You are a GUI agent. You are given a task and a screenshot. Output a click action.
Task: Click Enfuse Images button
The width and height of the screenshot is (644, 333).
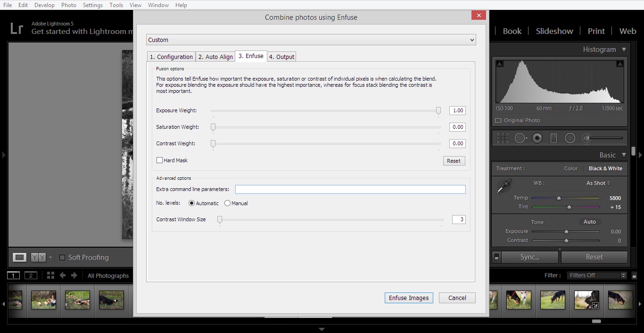(409, 298)
